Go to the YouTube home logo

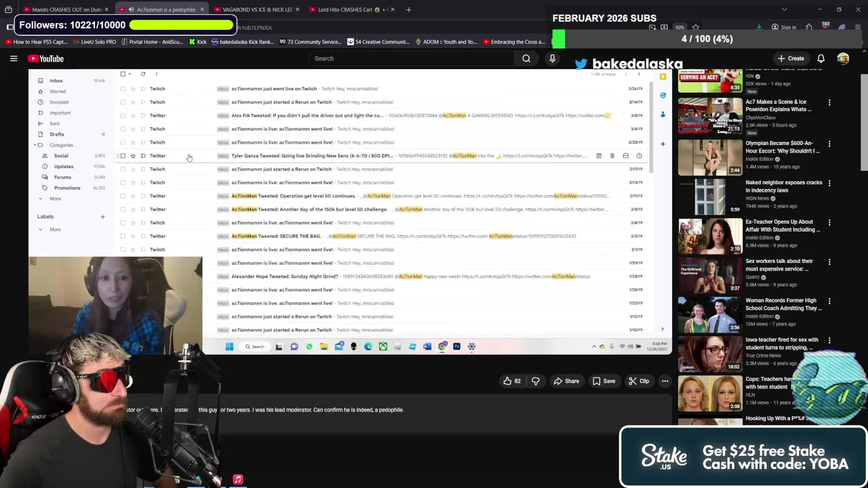(46, 59)
